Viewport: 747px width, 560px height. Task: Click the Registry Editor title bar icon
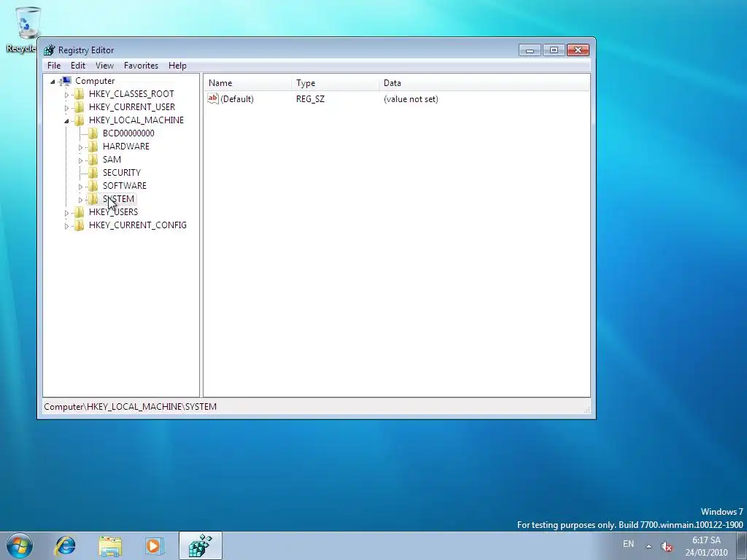click(49, 50)
